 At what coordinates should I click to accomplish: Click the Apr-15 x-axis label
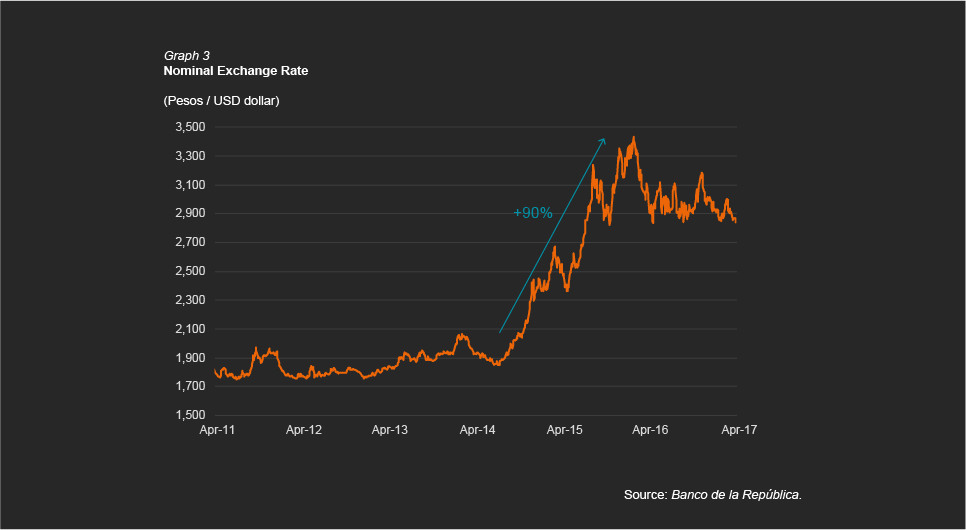(564, 430)
